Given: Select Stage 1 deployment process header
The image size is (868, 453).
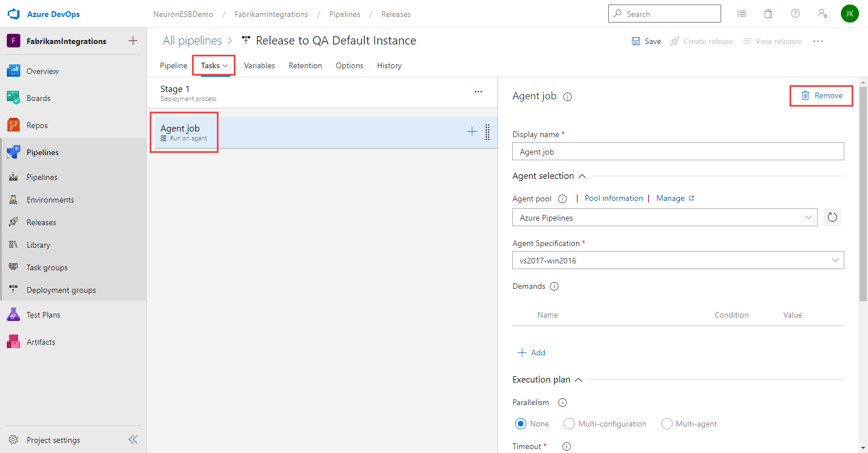Looking at the screenshot, I should coord(322,93).
